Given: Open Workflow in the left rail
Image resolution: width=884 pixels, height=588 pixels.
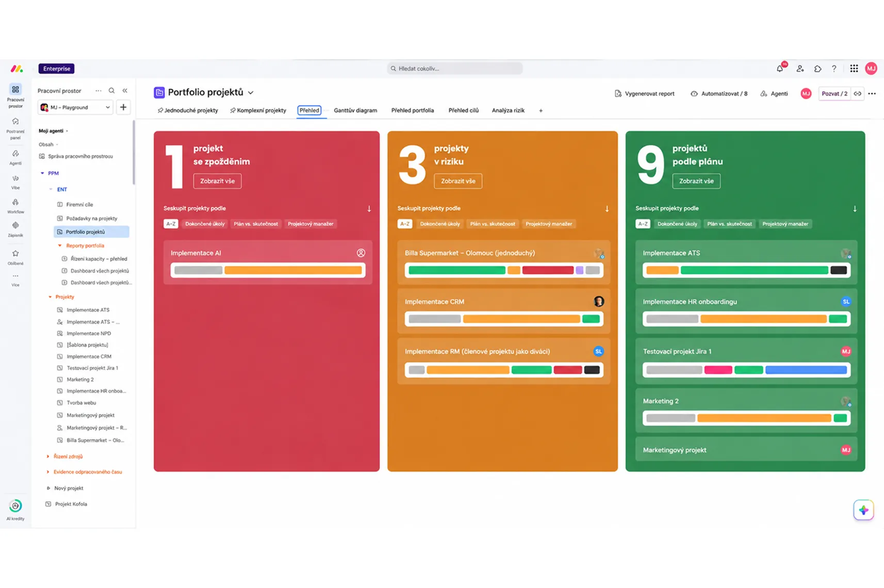Looking at the screenshot, I should [x=15, y=206].
